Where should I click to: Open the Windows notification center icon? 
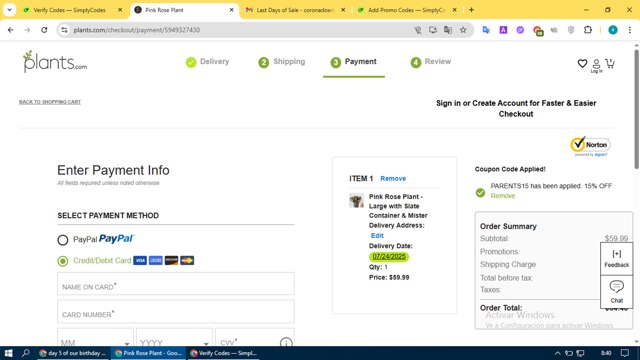tap(624, 353)
